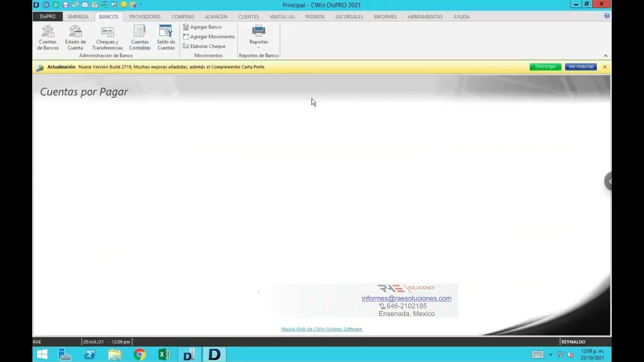Open File Explorer from taskbar

tap(115, 354)
